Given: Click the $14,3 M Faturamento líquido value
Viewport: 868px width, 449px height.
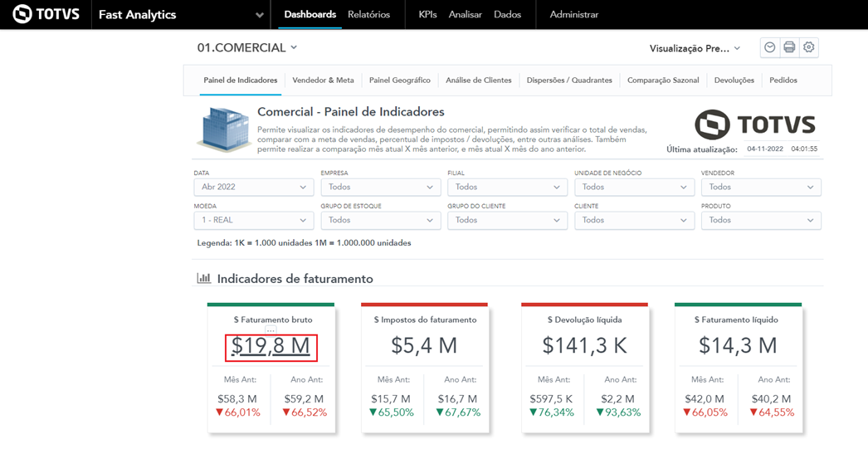Looking at the screenshot, I should pos(738,345).
